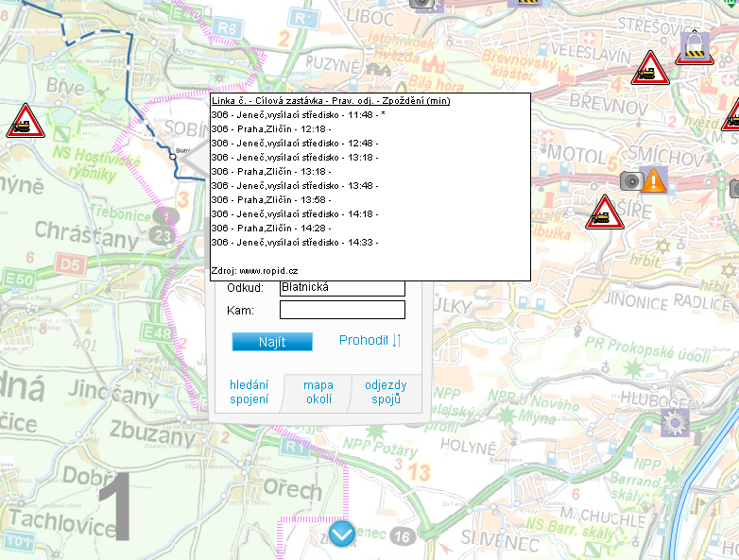Click the roadworks sign near Košíře
The image size is (739, 560).
pos(602,213)
